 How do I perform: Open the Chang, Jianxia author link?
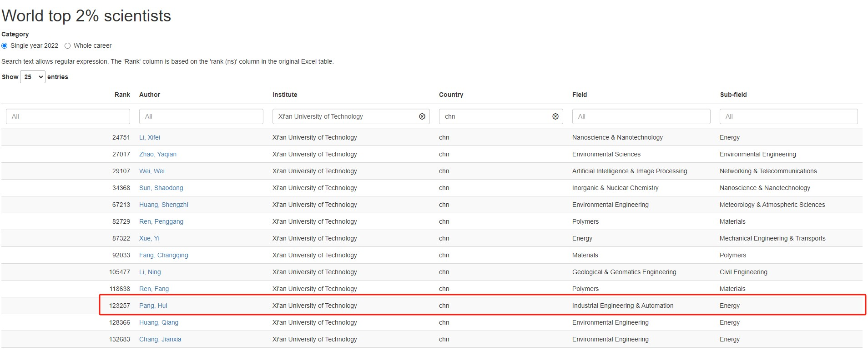click(160, 339)
